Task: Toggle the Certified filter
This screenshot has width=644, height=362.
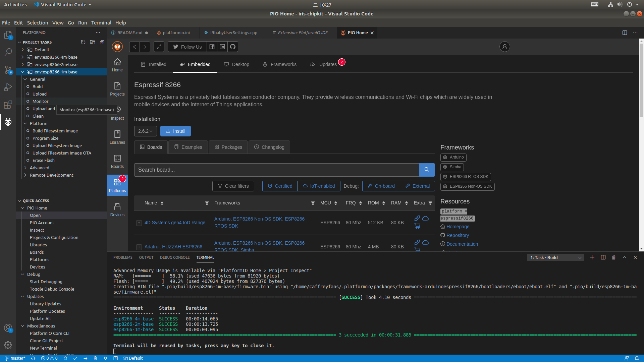Action: [280, 186]
